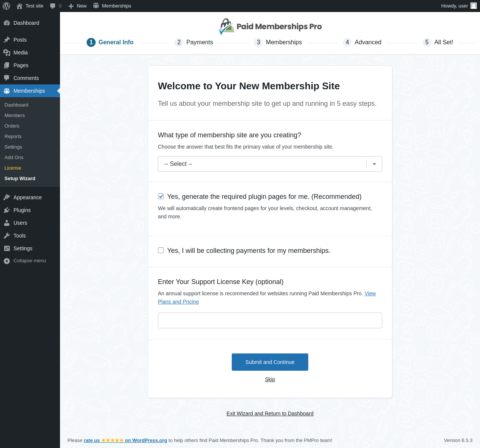Click the Appearance brush icon

click(x=7, y=197)
